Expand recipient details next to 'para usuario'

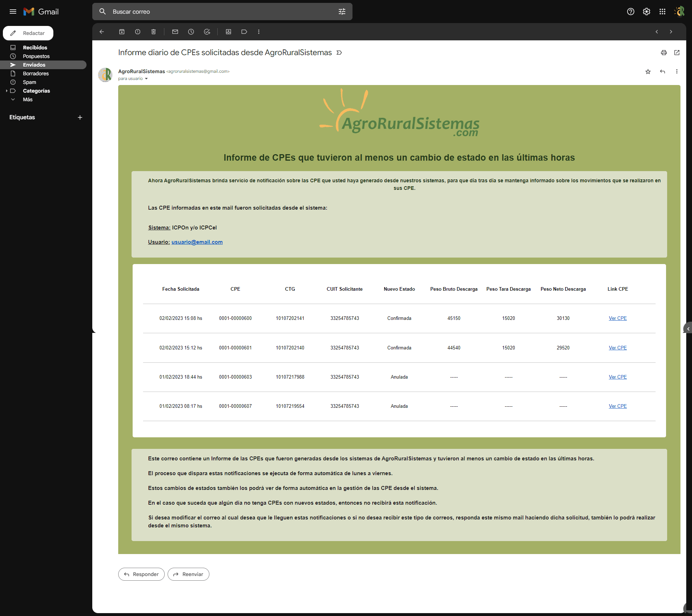pyautogui.click(x=146, y=79)
